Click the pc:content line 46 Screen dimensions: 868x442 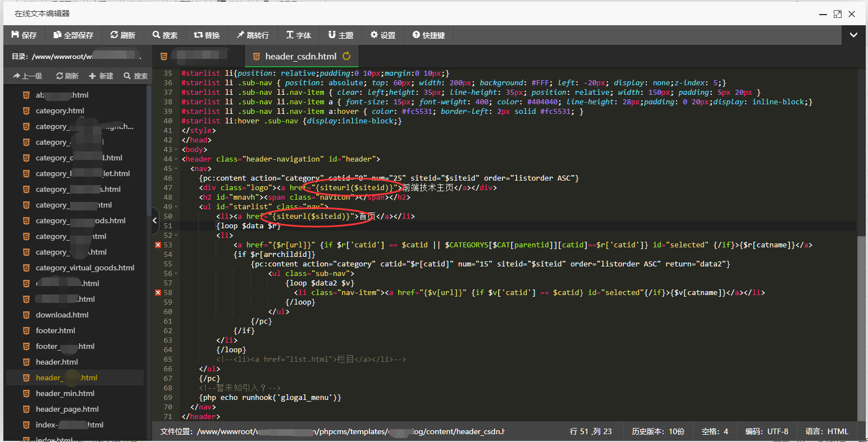[x=389, y=178]
